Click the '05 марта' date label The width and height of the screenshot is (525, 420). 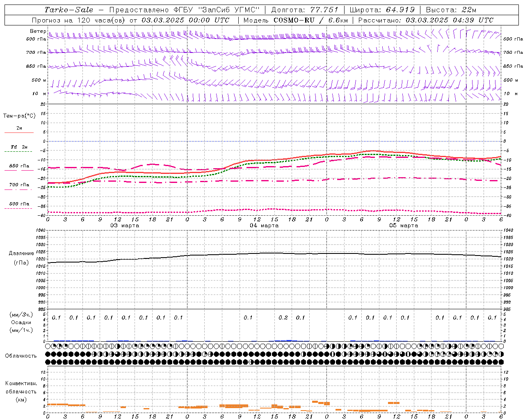pyautogui.click(x=404, y=226)
